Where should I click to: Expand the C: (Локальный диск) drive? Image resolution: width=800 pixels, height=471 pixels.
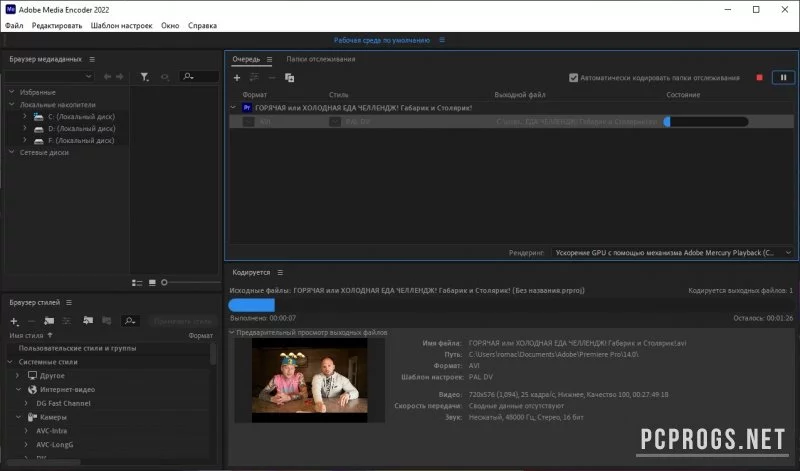click(24, 116)
